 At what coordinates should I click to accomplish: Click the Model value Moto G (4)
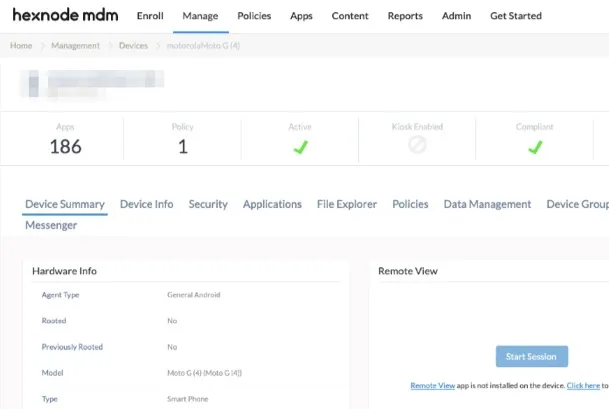tap(204, 373)
